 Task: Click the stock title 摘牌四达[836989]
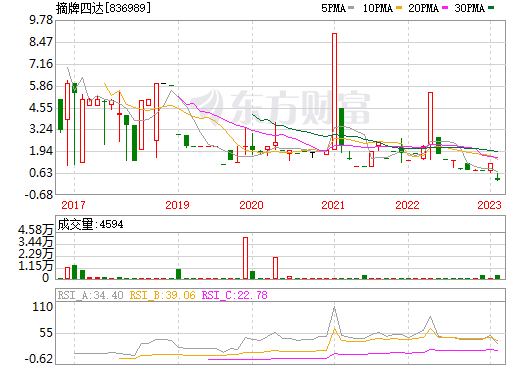103,8
